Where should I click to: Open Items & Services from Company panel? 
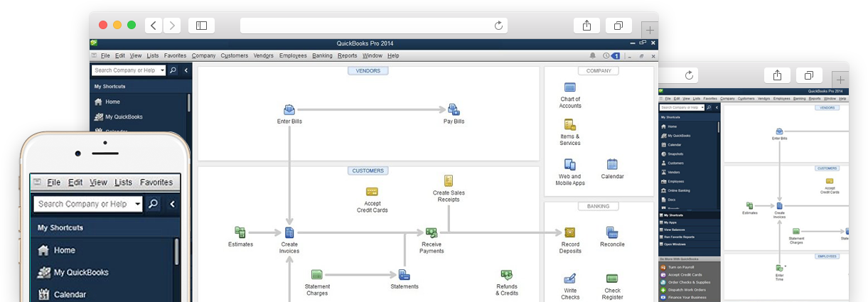pos(569,125)
